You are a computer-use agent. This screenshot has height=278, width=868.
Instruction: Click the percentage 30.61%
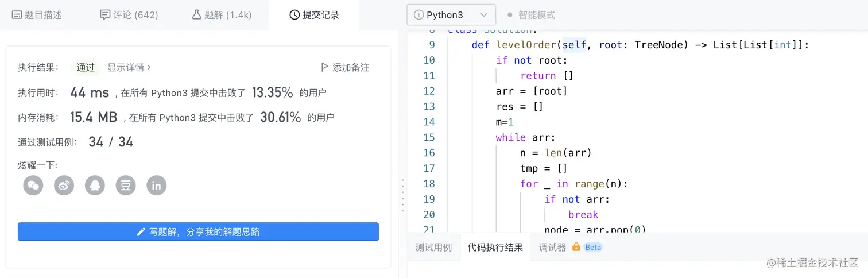point(280,117)
